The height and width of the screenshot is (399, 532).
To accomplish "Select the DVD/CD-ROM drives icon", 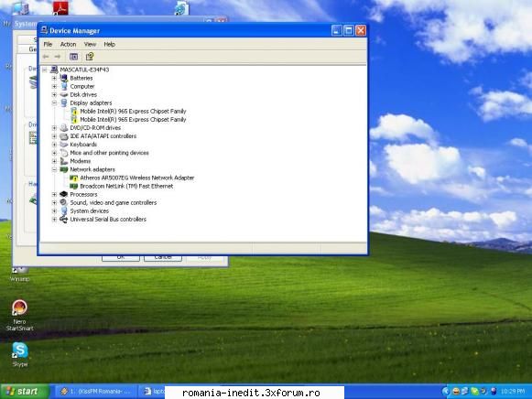I will click(64, 128).
